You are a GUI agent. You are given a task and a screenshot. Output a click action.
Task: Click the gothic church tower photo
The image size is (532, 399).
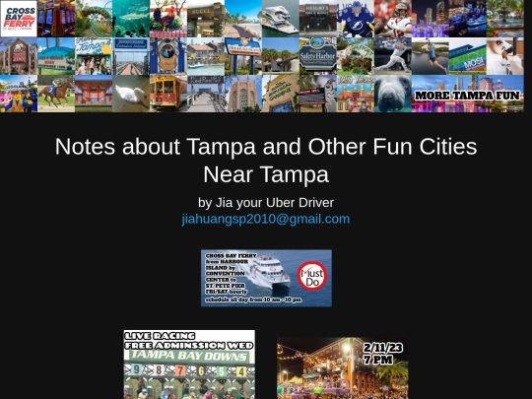[243, 94]
